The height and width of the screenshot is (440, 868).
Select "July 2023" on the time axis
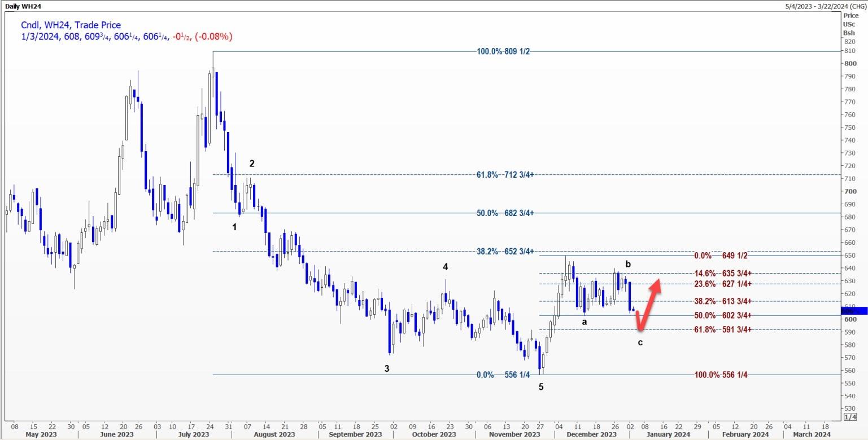click(x=193, y=434)
